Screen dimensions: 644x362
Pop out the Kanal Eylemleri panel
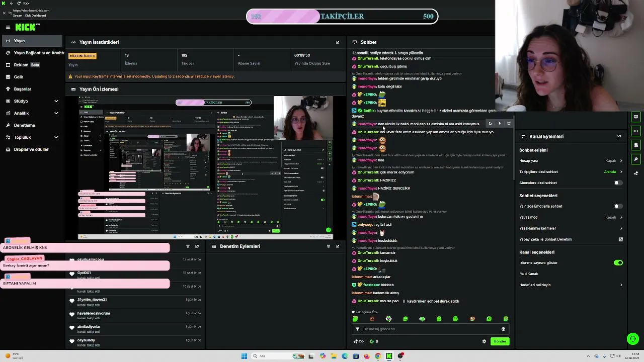click(x=619, y=136)
